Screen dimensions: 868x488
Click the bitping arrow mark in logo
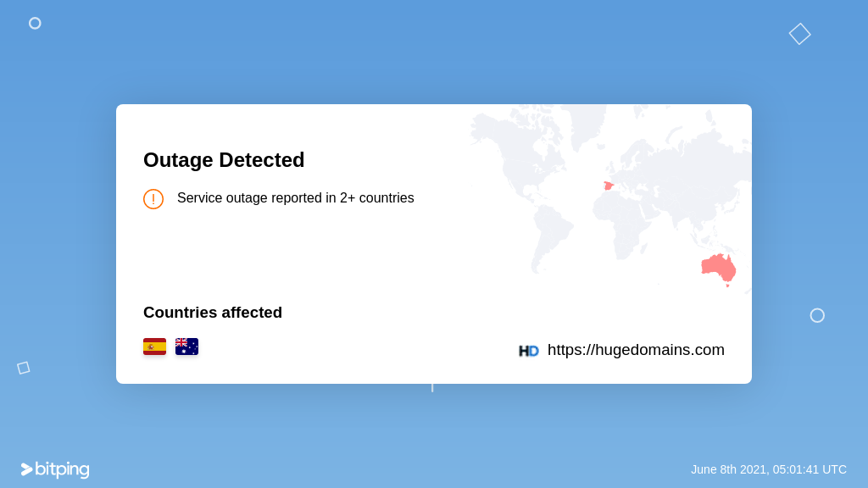coord(26,469)
